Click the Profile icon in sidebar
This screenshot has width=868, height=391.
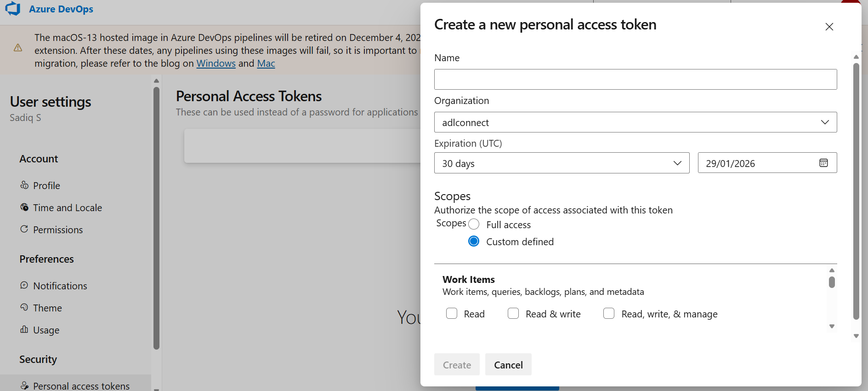click(x=24, y=185)
